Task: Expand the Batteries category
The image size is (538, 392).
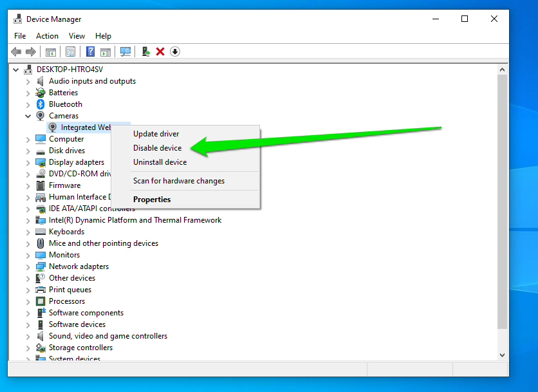Action: click(x=28, y=93)
